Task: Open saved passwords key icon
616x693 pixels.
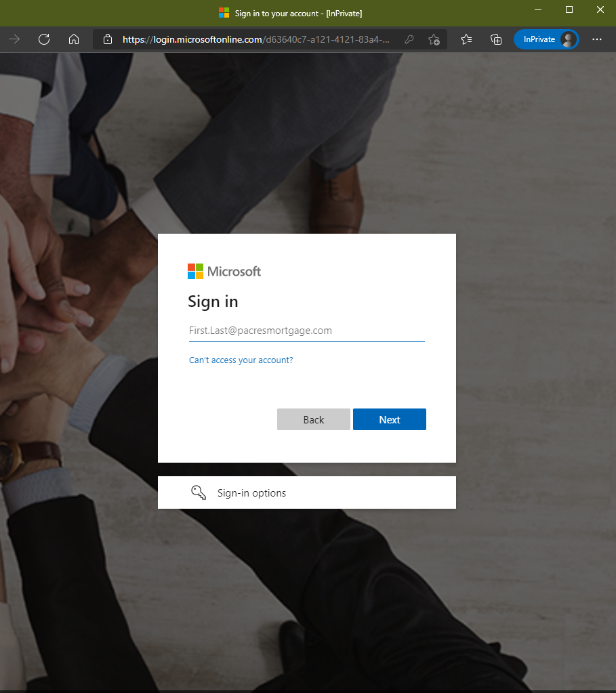Action: pyautogui.click(x=409, y=39)
